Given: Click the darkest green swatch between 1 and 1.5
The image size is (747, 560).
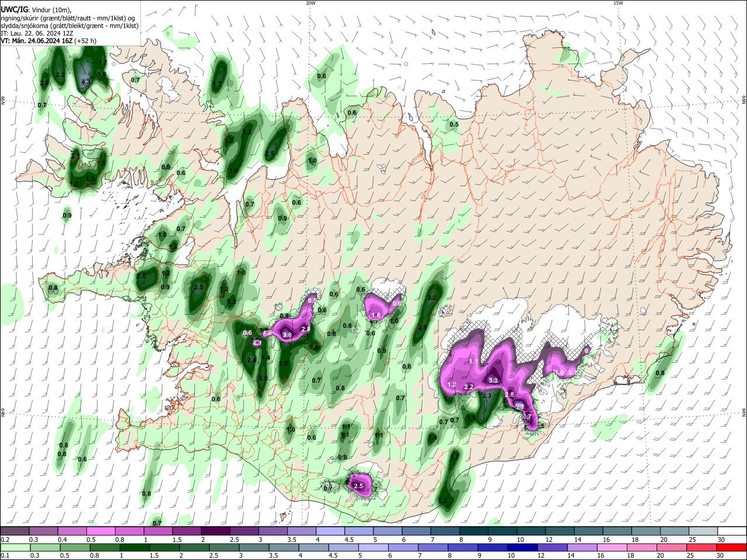Looking at the screenshot, I should click(x=134, y=547).
